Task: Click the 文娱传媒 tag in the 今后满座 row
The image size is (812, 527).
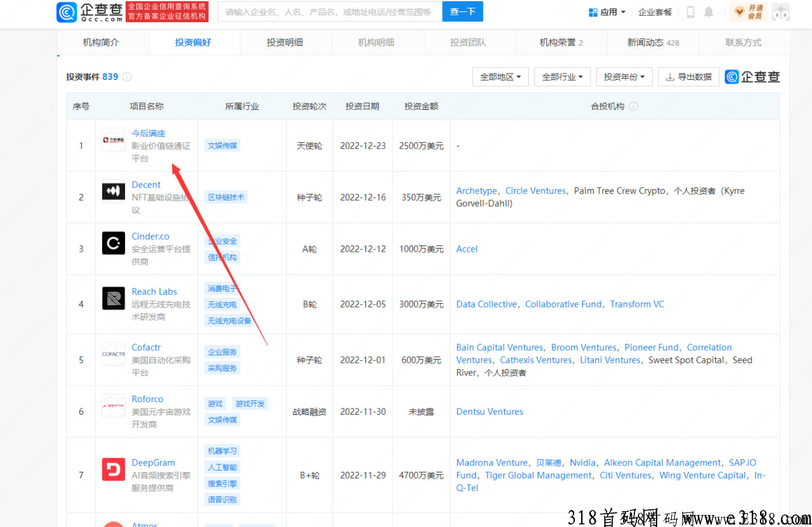Action: pos(223,145)
